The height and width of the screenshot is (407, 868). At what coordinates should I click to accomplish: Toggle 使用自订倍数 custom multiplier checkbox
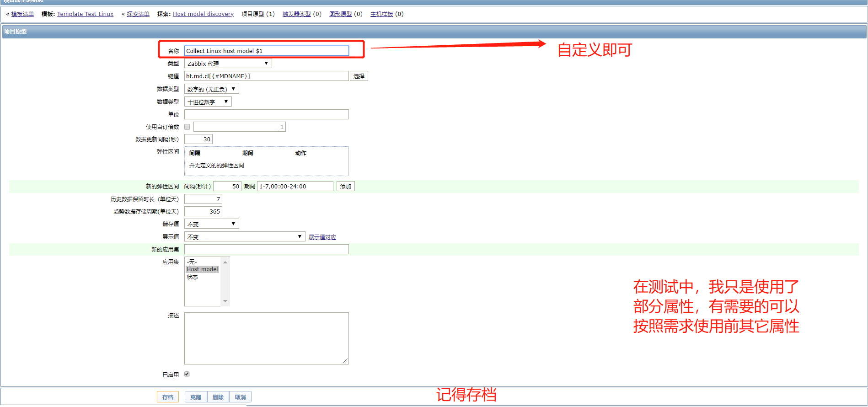click(x=187, y=127)
